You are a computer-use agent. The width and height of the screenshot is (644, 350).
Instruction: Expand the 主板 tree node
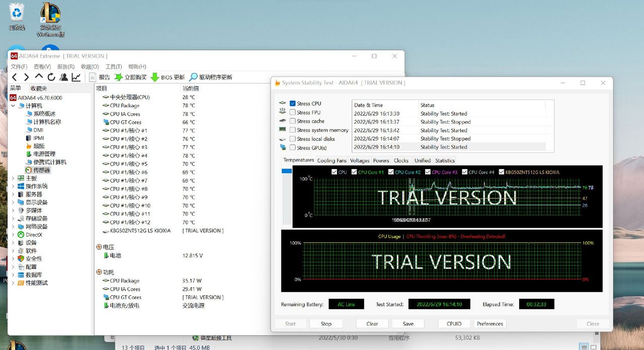13,178
